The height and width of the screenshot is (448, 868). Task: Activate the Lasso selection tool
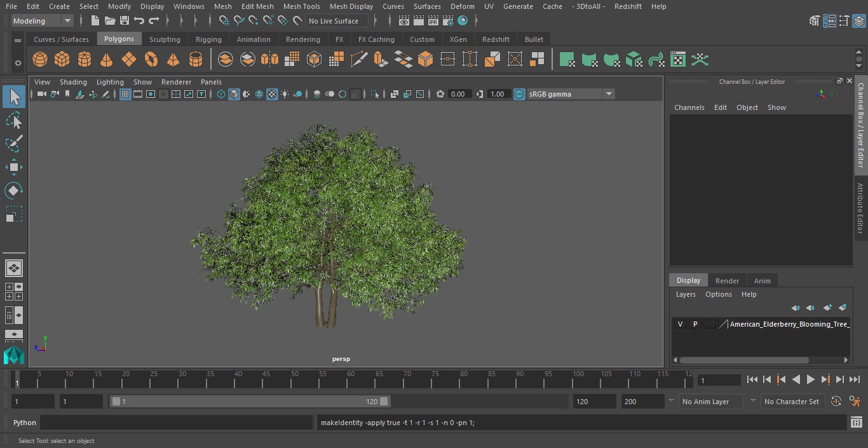click(14, 121)
